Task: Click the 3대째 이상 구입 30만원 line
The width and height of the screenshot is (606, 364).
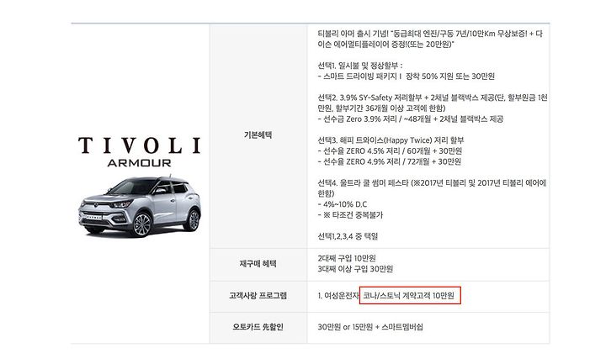Action: 355,269
